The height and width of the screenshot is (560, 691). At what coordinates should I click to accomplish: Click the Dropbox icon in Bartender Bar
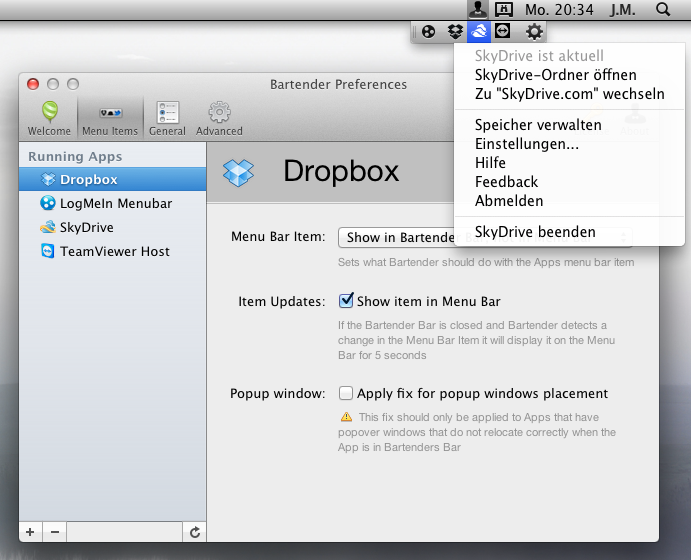click(455, 32)
